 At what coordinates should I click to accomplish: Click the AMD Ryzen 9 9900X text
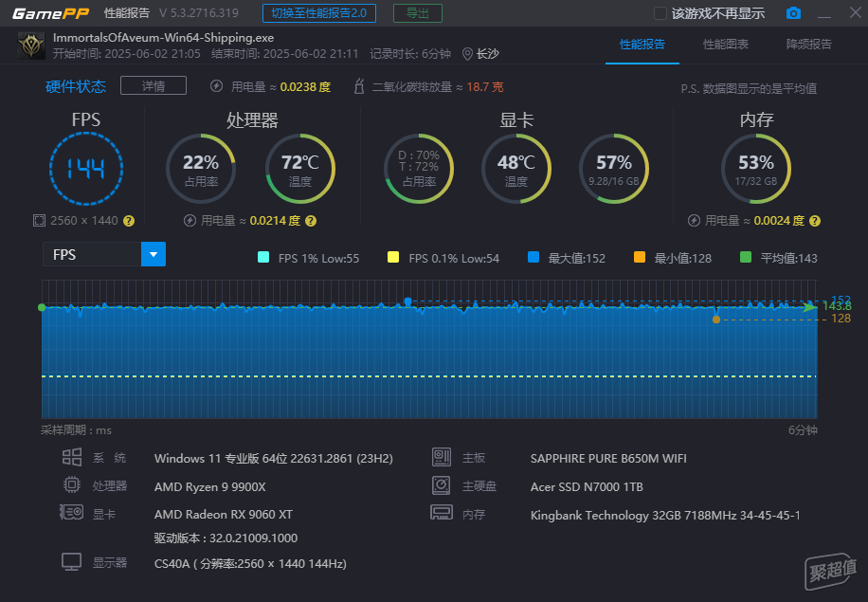(x=209, y=486)
